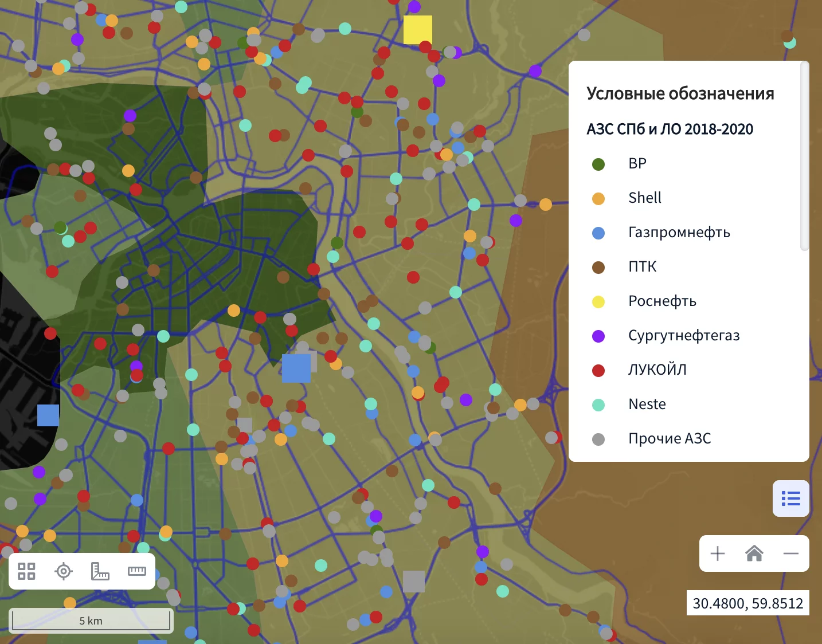This screenshot has width=822, height=644.
Task: Click the 5 km scale bar
Action: [91, 621]
